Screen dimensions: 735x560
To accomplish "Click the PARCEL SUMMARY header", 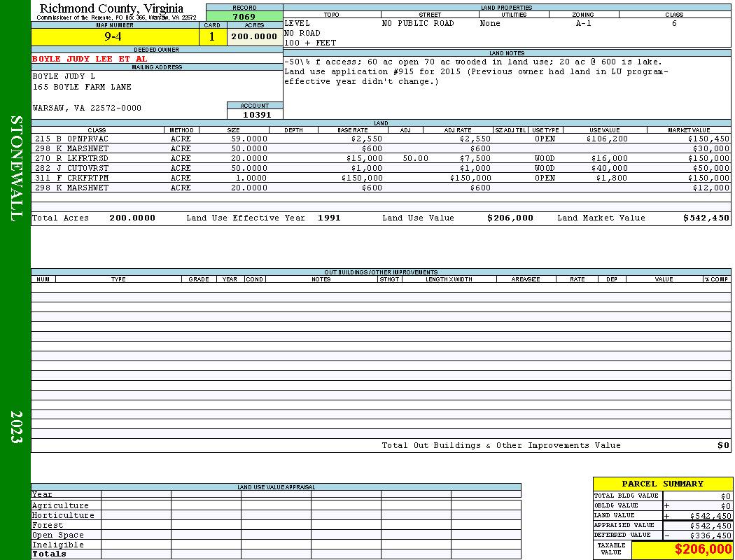I will pos(662,484).
